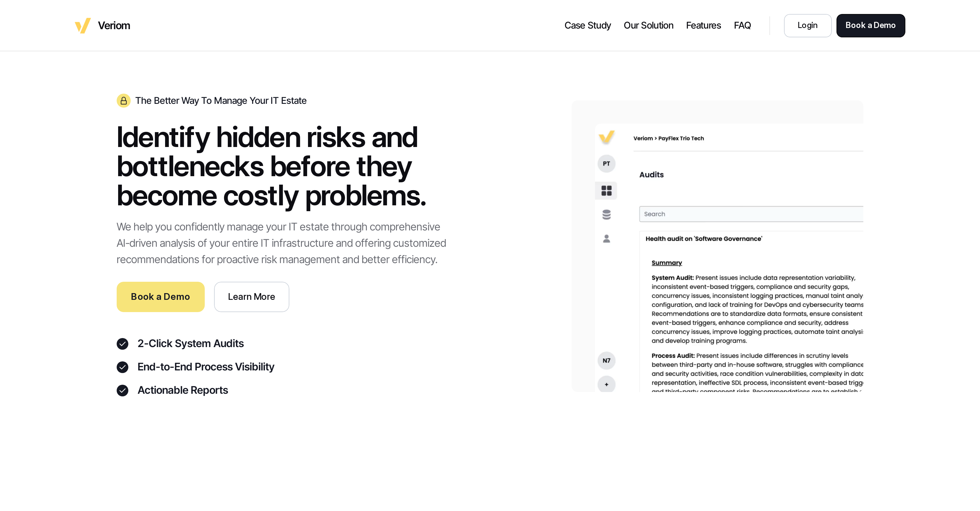Click the yellow lock icon above the headline
The image size is (980, 511).
(123, 101)
